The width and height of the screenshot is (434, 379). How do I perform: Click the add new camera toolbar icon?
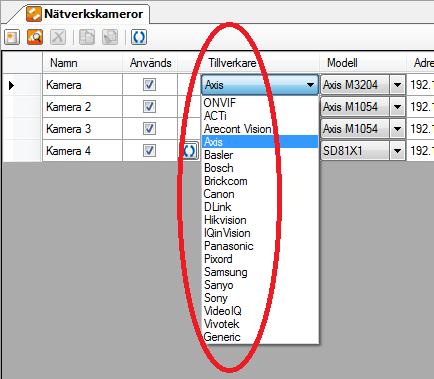point(12,37)
